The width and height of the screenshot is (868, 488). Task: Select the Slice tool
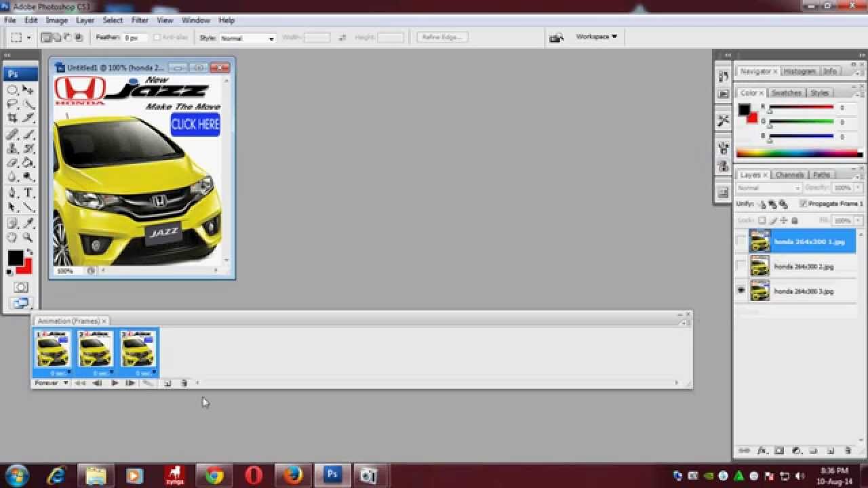[28, 118]
